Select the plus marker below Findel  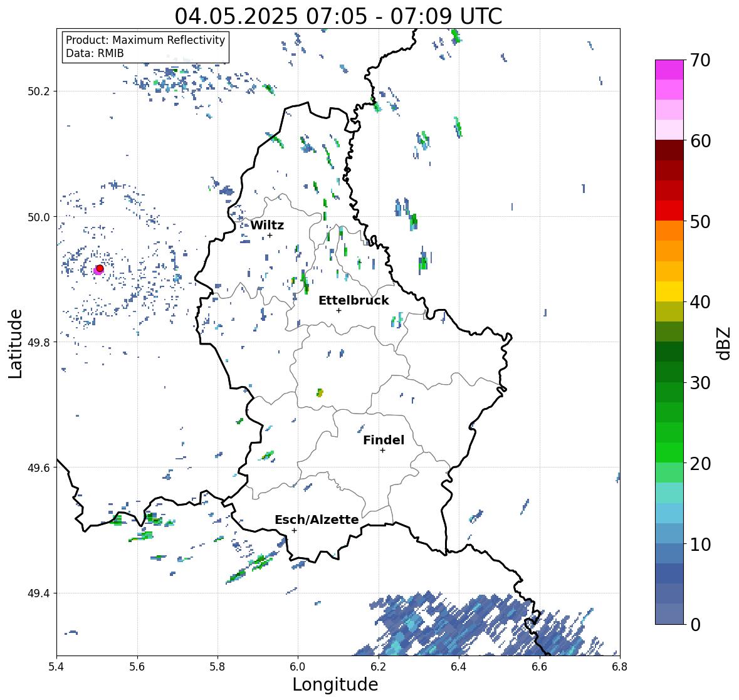coord(382,451)
